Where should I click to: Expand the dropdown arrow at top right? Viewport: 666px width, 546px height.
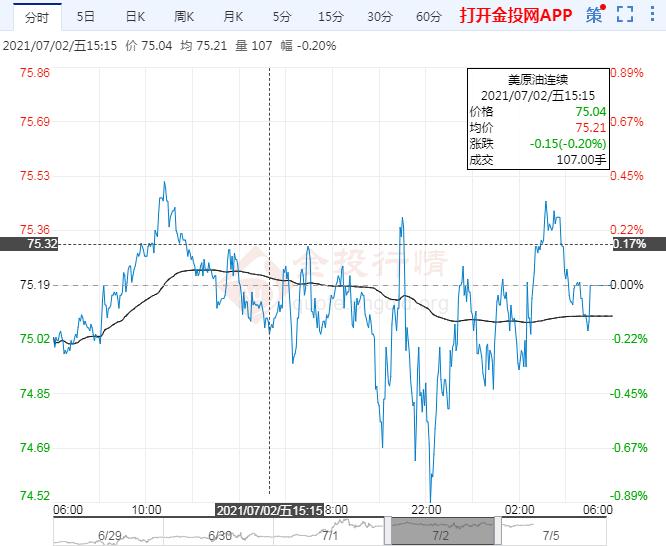coord(653,16)
